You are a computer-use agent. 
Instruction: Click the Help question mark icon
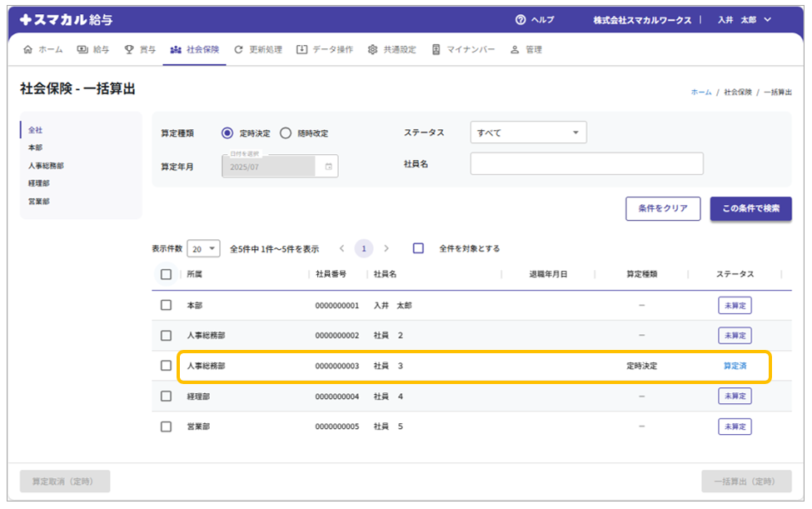tap(521, 20)
